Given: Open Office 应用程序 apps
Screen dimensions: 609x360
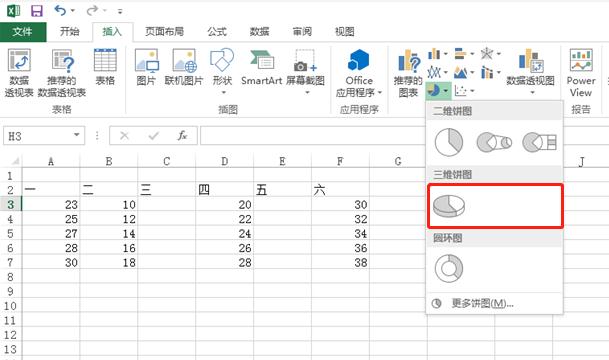Looking at the screenshot, I should [x=359, y=73].
